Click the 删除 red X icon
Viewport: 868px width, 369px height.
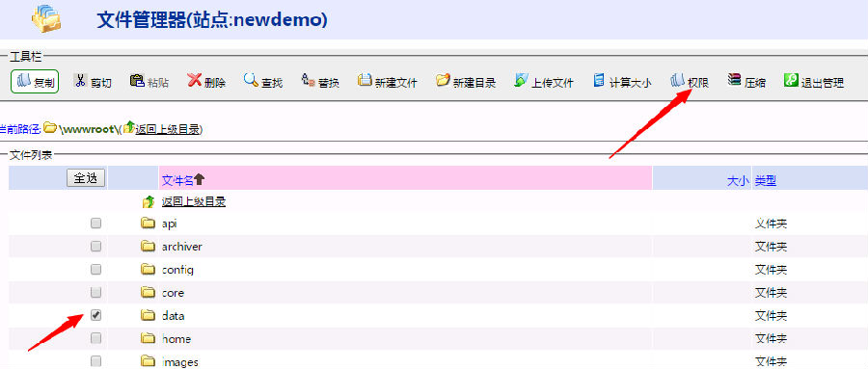(194, 80)
